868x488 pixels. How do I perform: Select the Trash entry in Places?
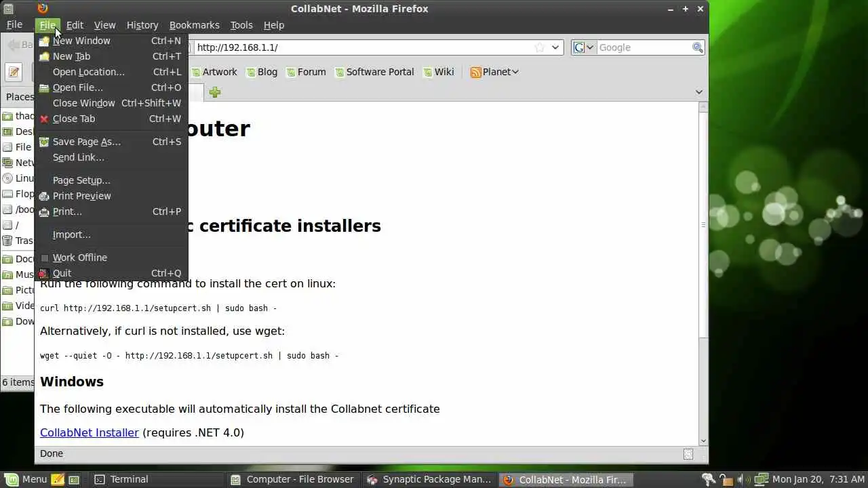pyautogui.click(x=18, y=241)
